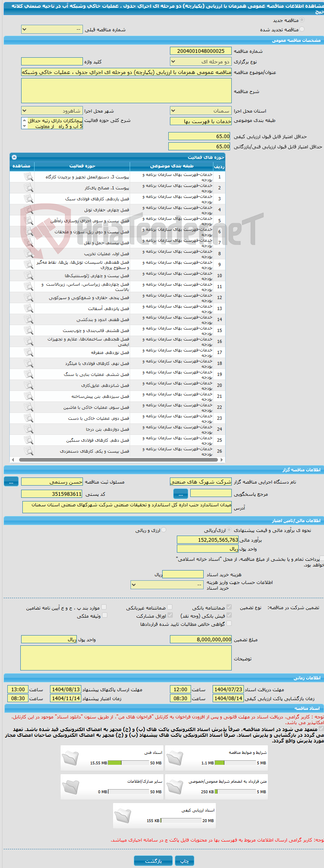The height and width of the screenshot is (868, 324).
Task: Toggle وثیقه ملکی checkbox
Action: click(104, 615)
